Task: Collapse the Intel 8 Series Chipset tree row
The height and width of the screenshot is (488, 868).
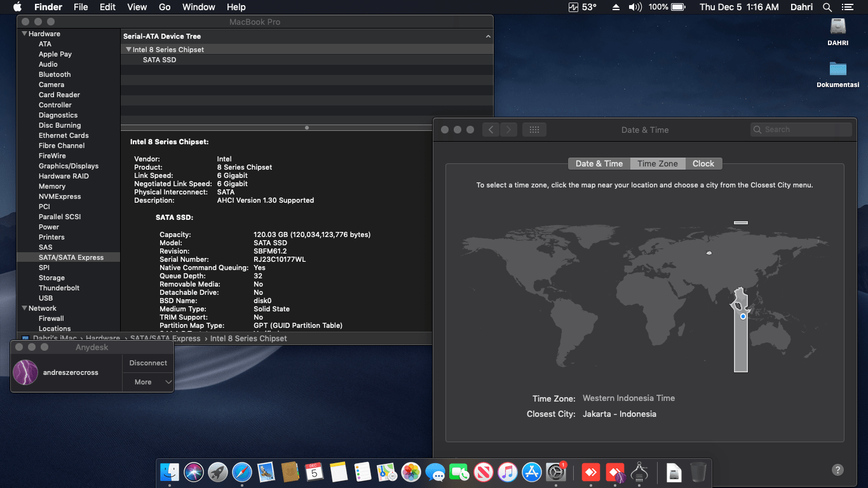Action: coord(128,50)
